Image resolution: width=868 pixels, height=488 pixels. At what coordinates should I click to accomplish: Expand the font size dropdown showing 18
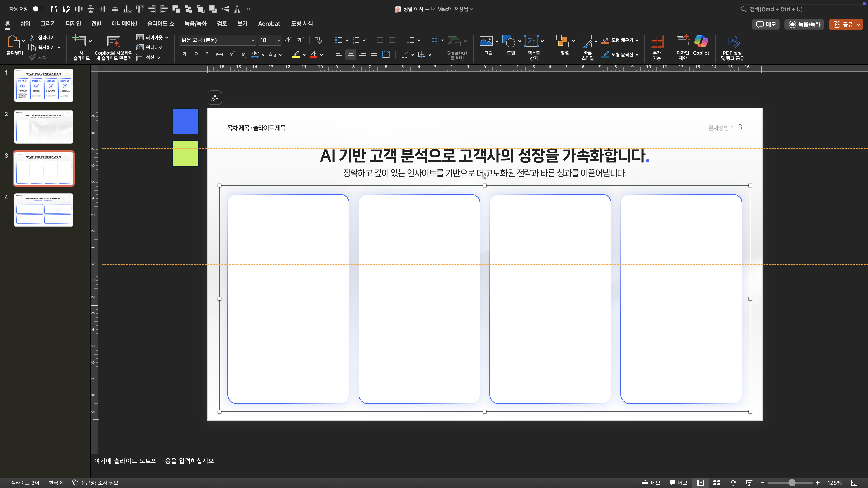[278, 40]
